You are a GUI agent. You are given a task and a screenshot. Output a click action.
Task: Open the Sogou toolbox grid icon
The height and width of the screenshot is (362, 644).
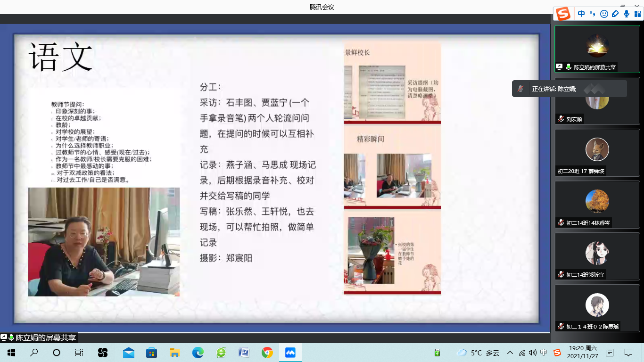(x=637, y=14)
